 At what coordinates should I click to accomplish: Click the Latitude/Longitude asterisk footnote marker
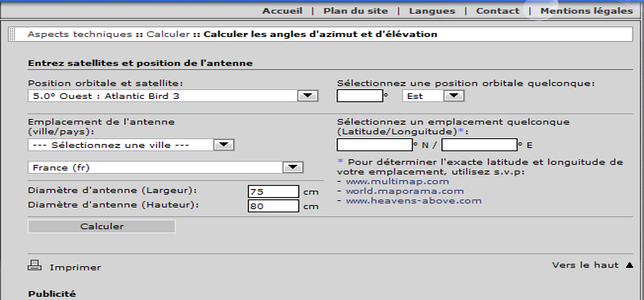pyautogui.click(x=460, y=131)
